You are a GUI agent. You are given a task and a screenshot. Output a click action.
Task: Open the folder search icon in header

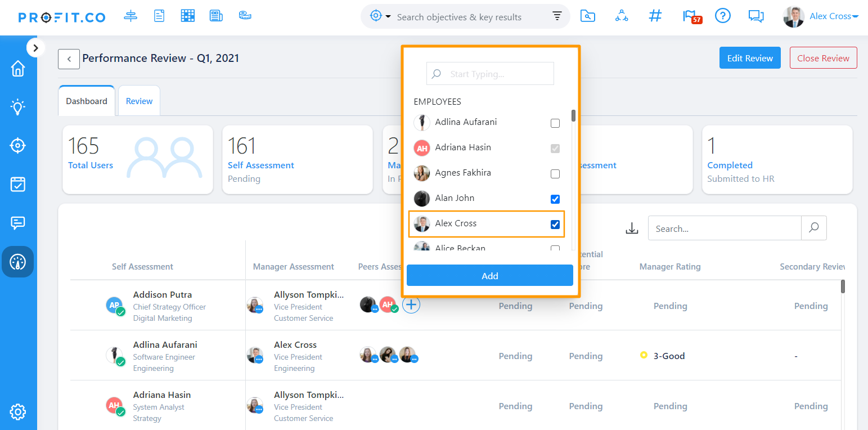coord(587,16)
